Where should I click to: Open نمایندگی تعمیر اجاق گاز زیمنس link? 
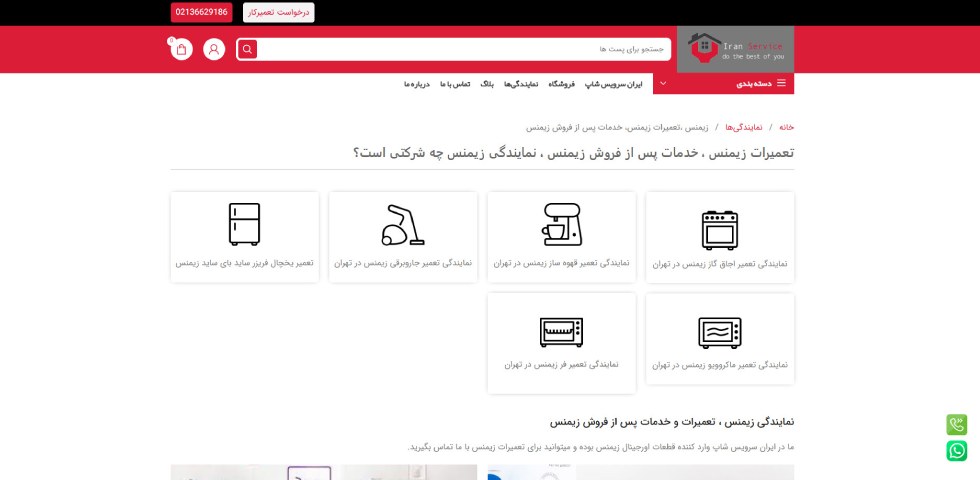pyautogui.click(x=720, y=264)
